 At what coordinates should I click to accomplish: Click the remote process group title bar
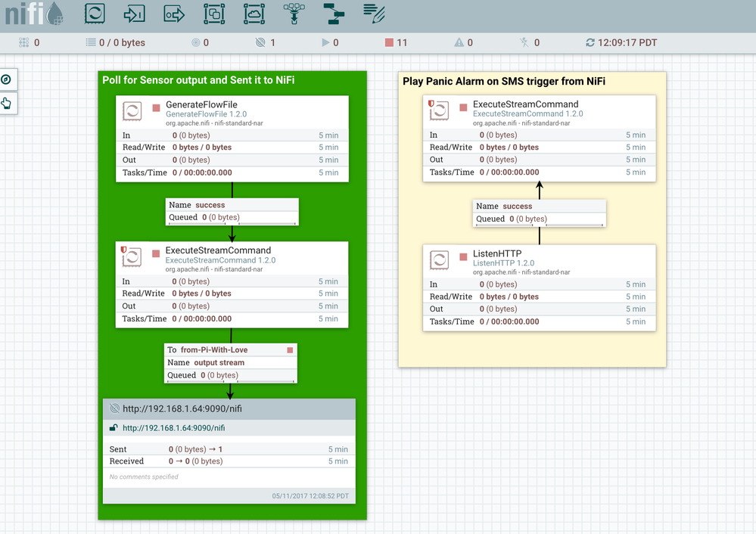(229, 408)
